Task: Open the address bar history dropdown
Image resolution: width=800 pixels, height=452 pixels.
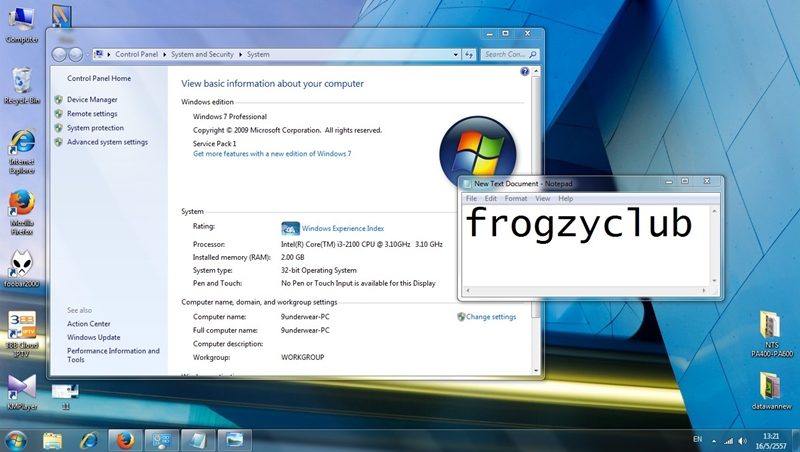Action: [x=456, y=55]
